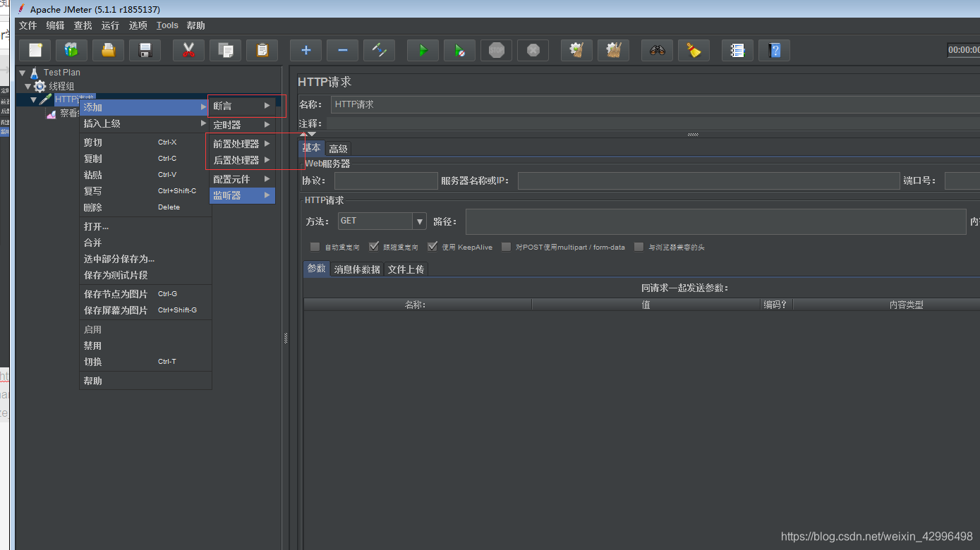Enable the 与浏览器兼容的头 checkbox

click(x=639, y=247)
